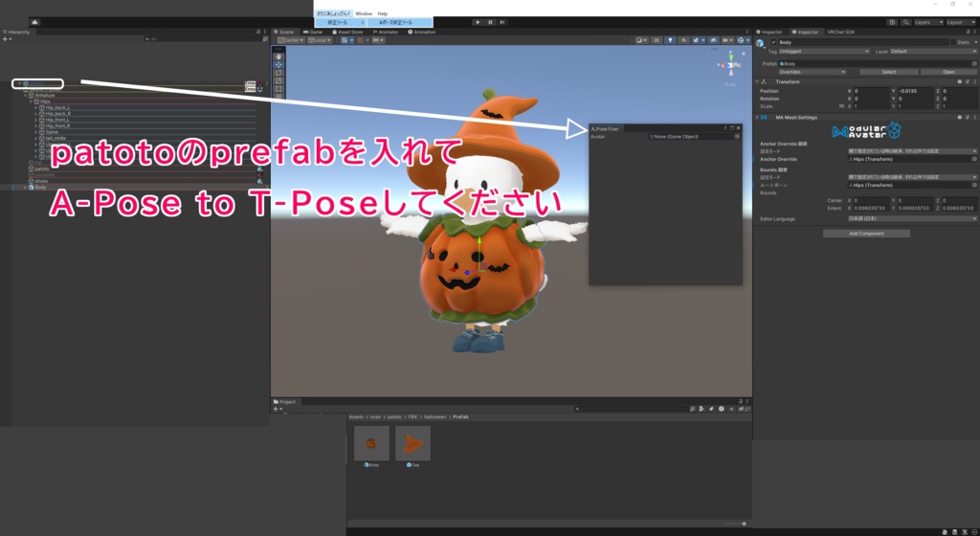Open the Help menu
980x536 pixels.
383,13
